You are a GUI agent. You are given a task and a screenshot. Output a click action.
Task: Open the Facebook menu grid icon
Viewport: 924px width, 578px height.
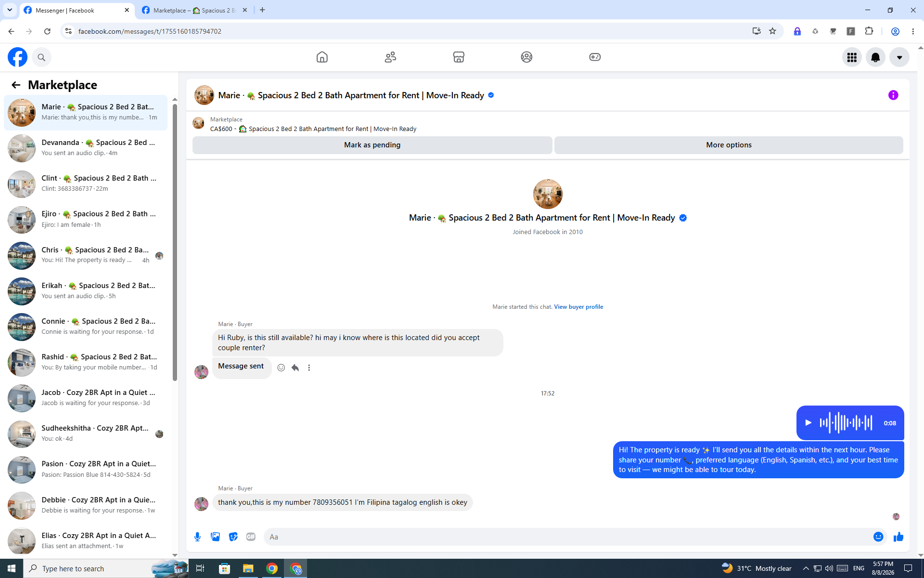click(852, 57)
